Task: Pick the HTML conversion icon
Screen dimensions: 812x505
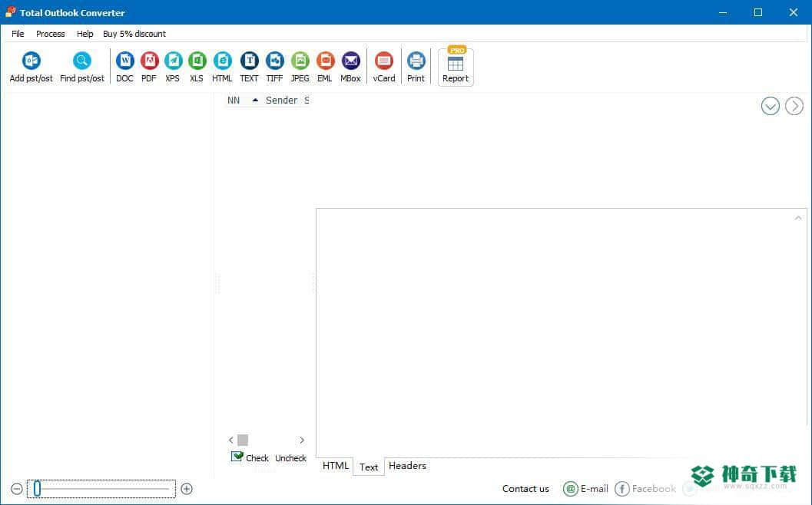Action: click(x=222, y=61)
